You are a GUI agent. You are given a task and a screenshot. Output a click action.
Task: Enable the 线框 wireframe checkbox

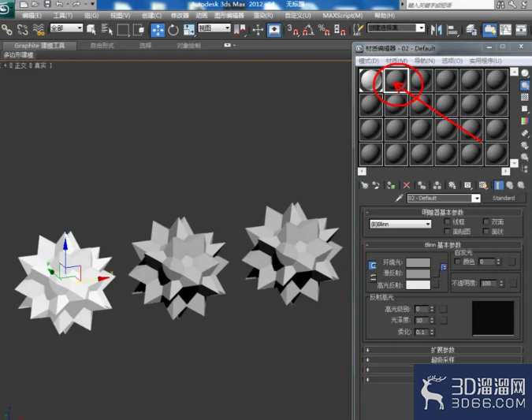tap(447, 221)
